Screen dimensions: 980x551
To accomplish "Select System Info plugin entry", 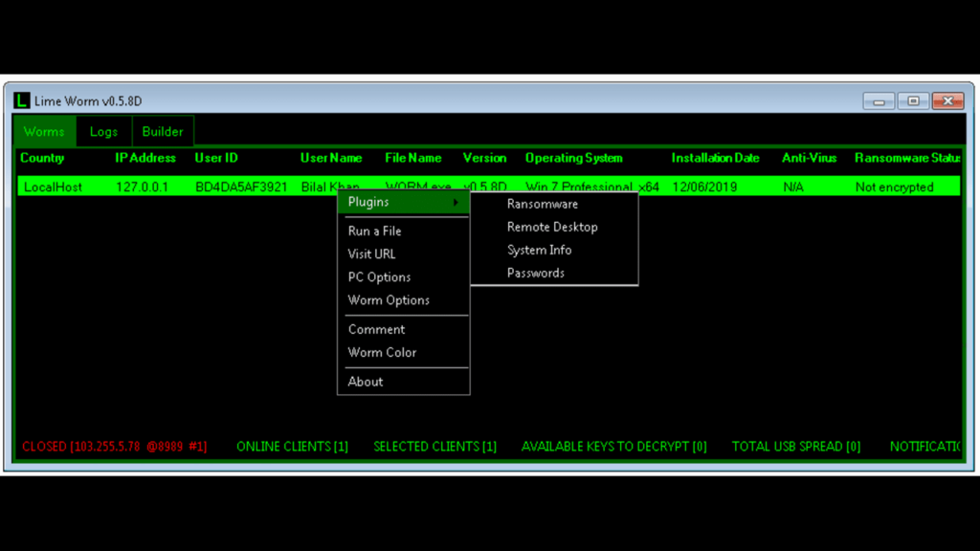I will pyautogui.click(x=540, y=250).
